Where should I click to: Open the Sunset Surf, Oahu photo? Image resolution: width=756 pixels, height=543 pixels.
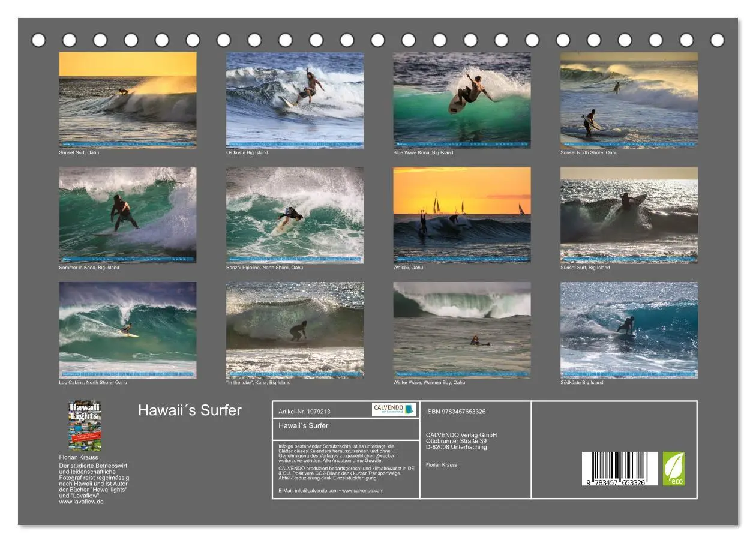128,100
